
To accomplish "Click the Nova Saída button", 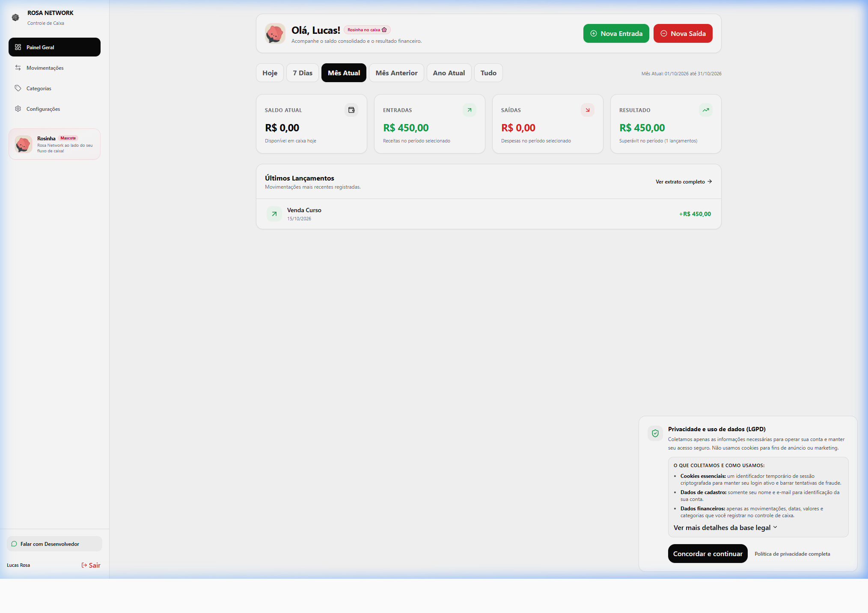I will click(683, 33).
